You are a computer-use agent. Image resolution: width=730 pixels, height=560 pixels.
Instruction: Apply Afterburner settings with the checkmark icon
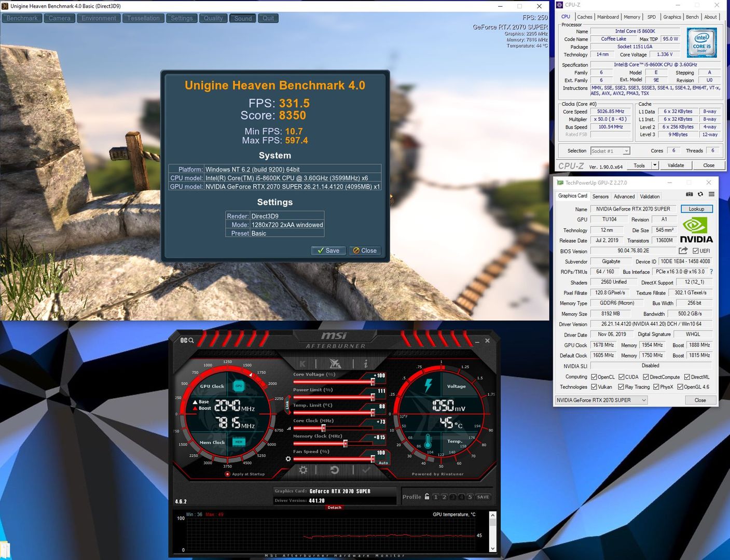(x=366, y=470)
